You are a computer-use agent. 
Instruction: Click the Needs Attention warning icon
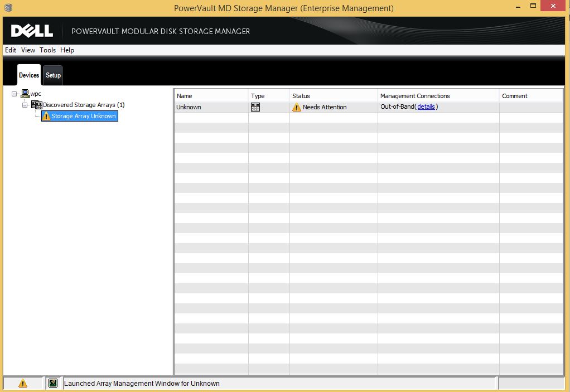(297, 107)
